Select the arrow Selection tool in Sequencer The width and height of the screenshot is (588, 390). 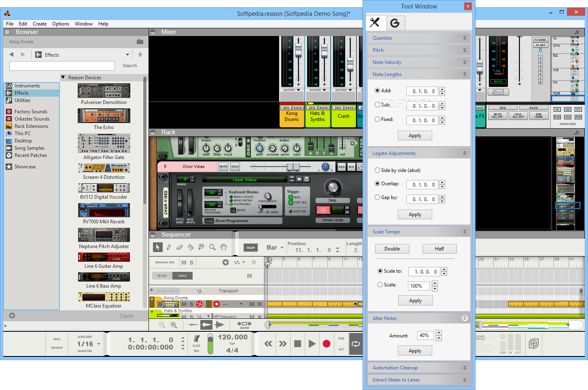pyautogui.click(x=157, y=247)
